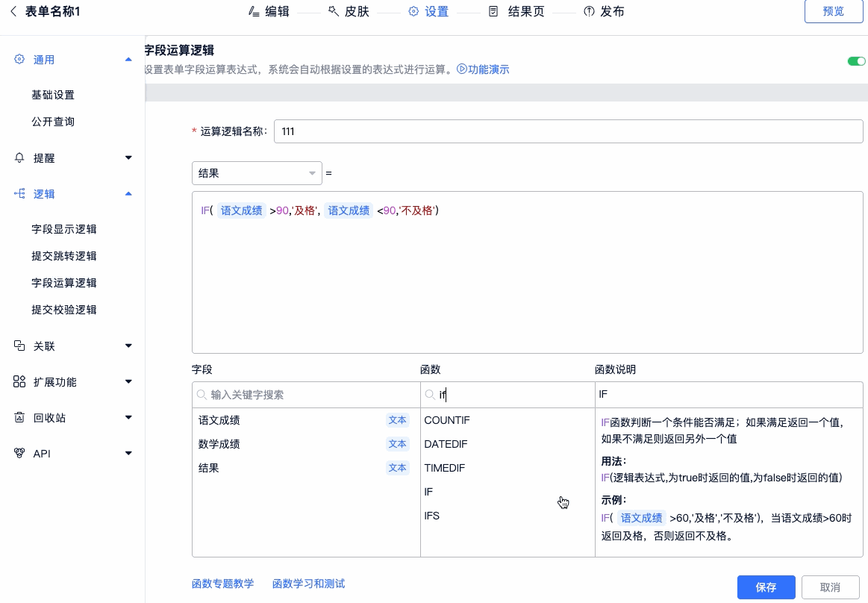Click the 回收站 trash icon
This screenshot has height=603, width=868.
[x=19, y=418]
